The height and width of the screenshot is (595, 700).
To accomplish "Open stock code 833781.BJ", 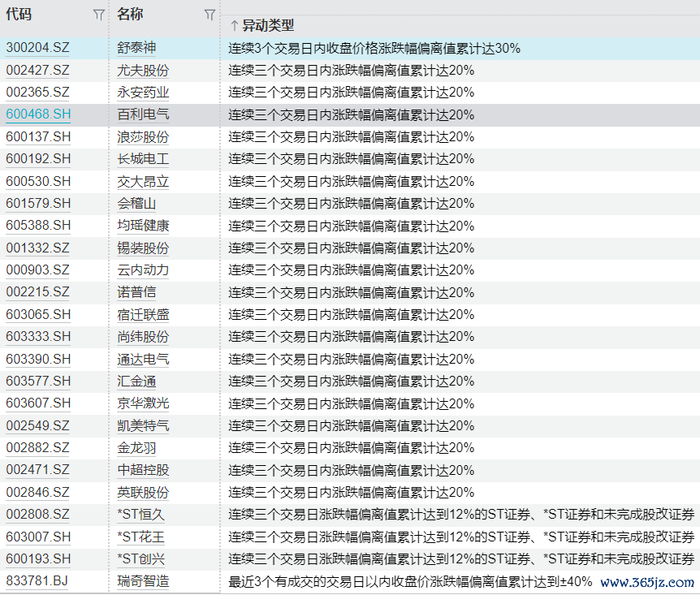I will click(x=37, y=580).
